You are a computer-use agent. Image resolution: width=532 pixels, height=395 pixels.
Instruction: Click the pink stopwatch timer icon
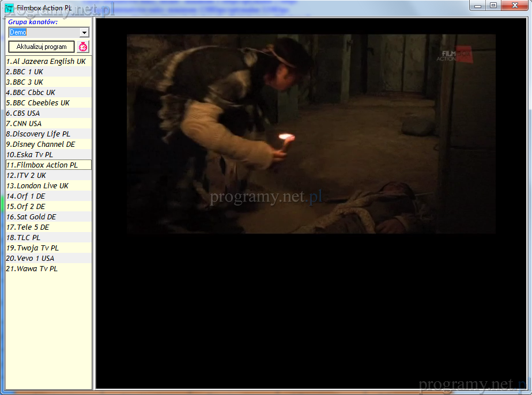click(x=83, y=47)
